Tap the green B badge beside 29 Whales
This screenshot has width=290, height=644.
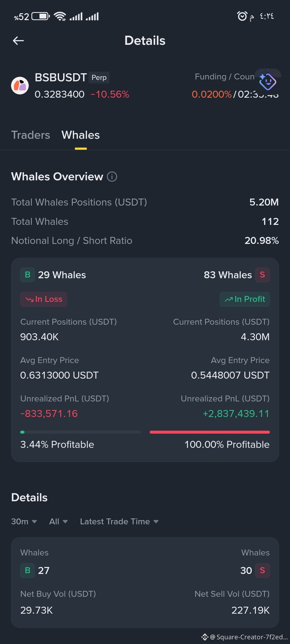[x=27, y=275]
